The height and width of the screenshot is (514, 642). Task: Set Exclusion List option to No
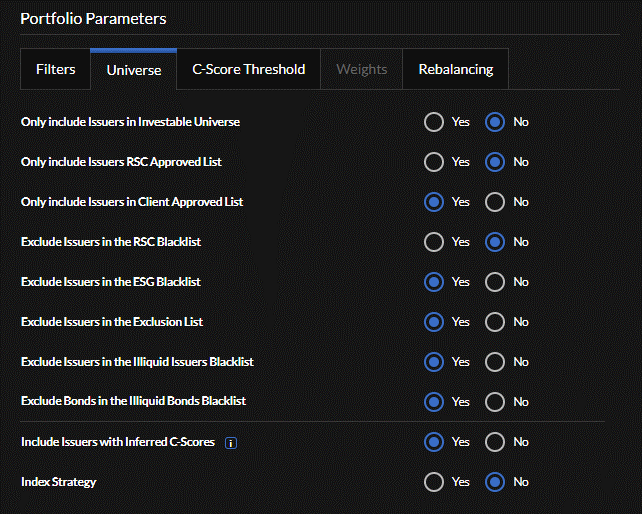[494, 322]
